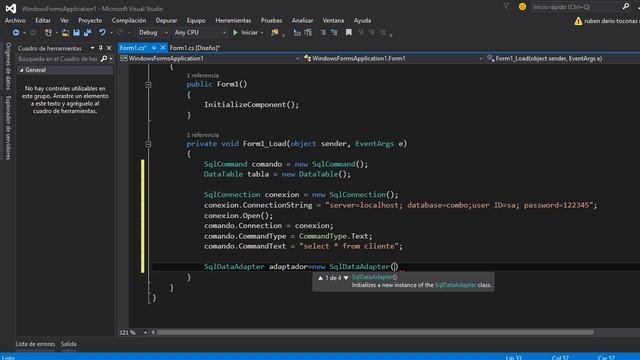Image resolution: width=640 pixels, height=360 pixels.
Task: Open the Equipo menu
Action: (x=196, y=20)
